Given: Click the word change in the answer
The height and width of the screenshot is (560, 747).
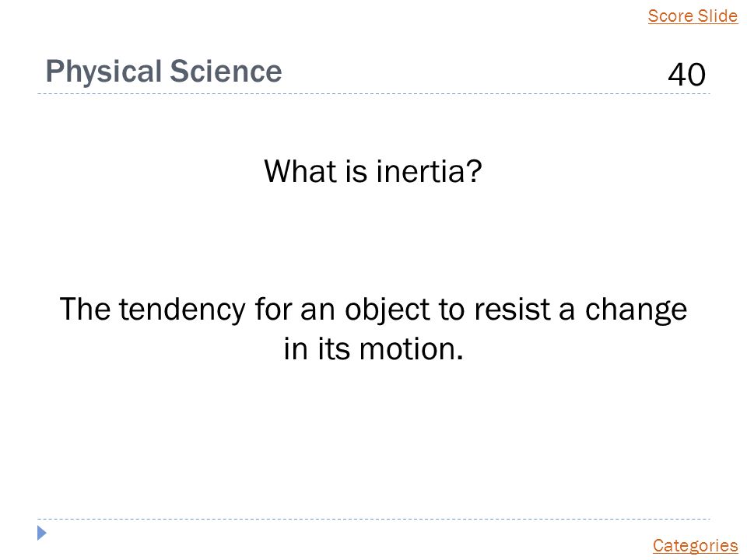Looking at the screenshot, I should 636,310.
